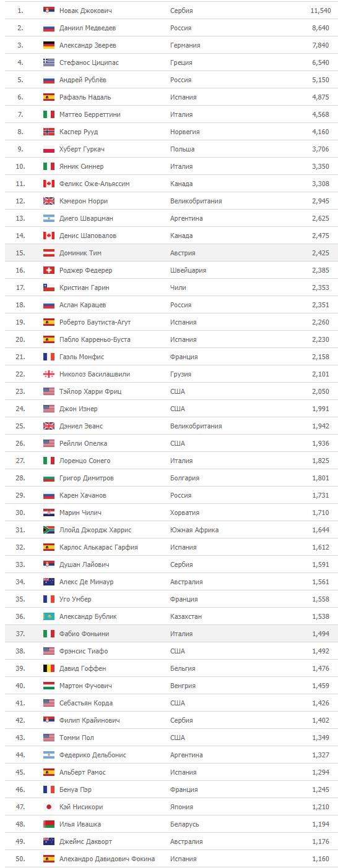Click the Kazakhstan flag beside Александр Бублик
Screen dimensions: 338x868
coord(49,616)
